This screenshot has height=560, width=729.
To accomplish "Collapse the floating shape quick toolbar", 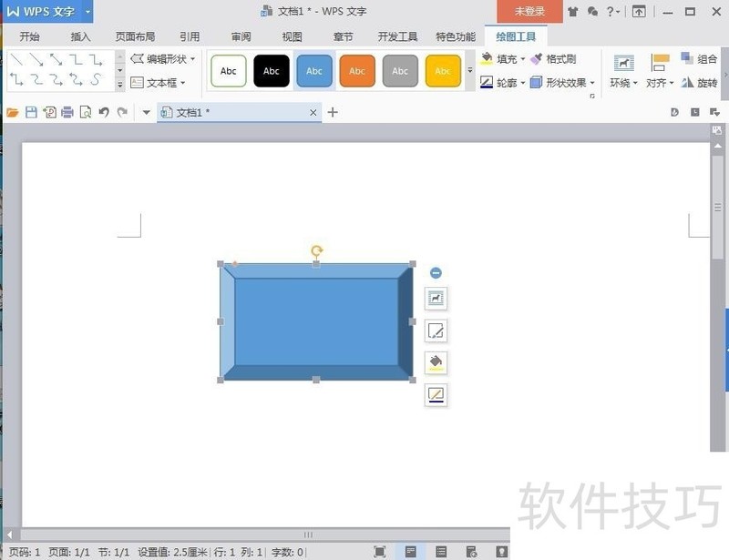I will (x=436, y=273).
